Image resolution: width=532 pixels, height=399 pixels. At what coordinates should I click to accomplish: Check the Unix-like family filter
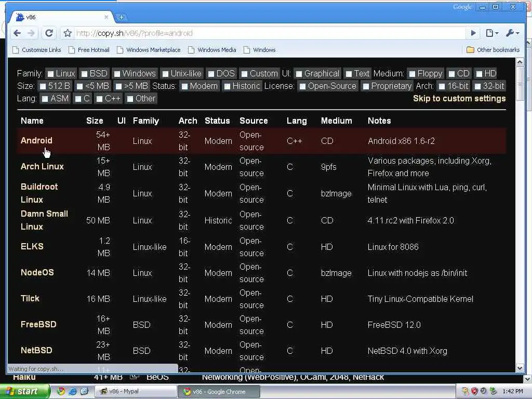pyautogui.click(x=165, y=74)
